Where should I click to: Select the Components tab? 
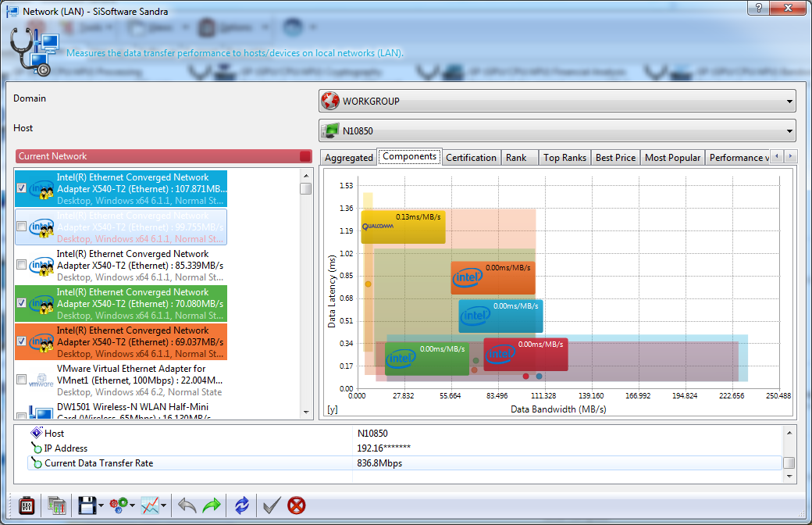click(x=410, y=156)
